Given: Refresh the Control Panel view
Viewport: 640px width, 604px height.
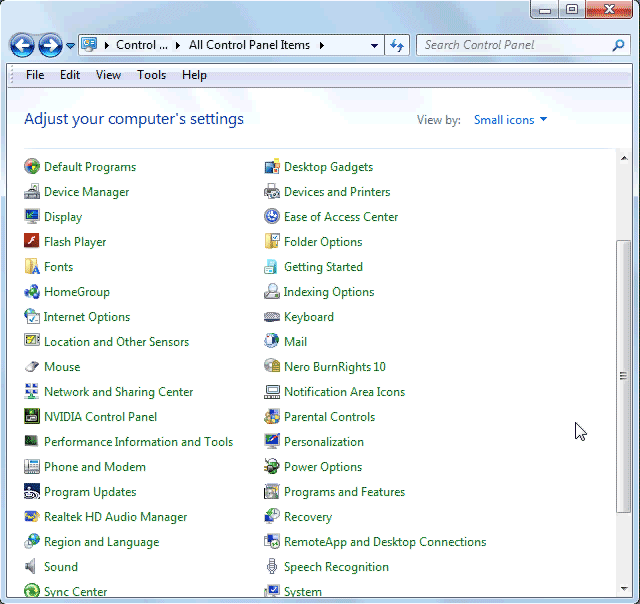Looking at the screenshot, I should pos(397,45).
